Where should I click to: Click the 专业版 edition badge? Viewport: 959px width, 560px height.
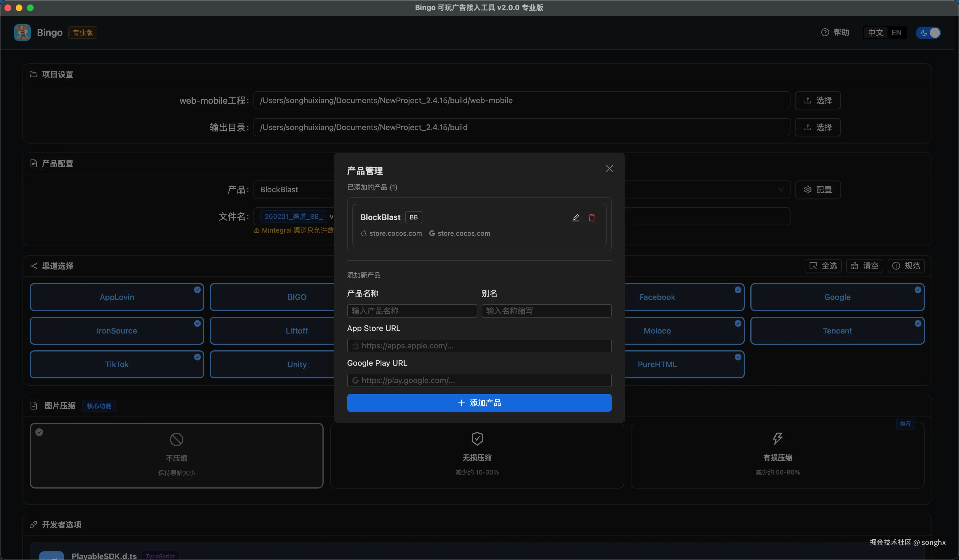[82, 32]
